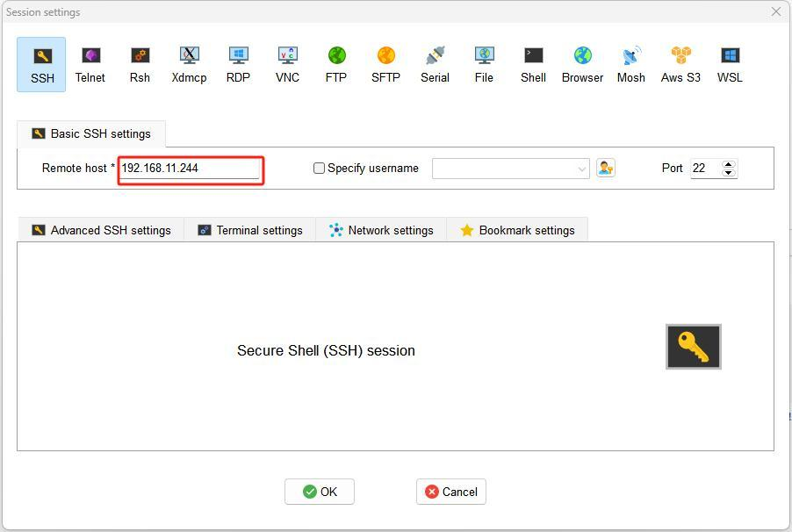Decrease the port number with down arrow
This screenshot has height=532, width=792.
[729, 173]
